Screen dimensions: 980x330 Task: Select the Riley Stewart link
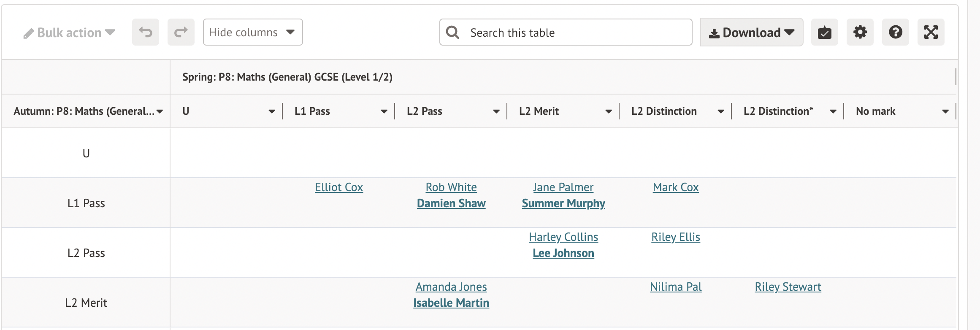[x=788, y=287]
